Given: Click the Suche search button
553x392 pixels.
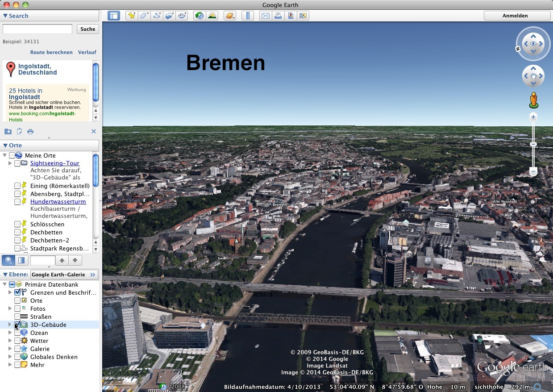Looking at the screenshot, I should [x=88, y=29].
